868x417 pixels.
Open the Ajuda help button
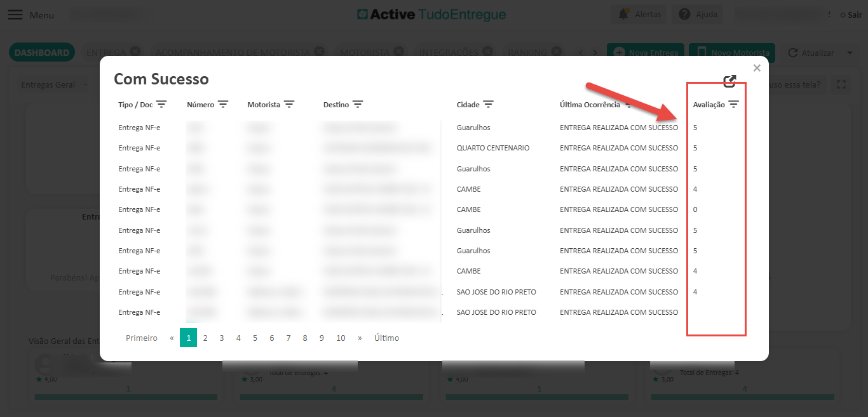(698, 14)
